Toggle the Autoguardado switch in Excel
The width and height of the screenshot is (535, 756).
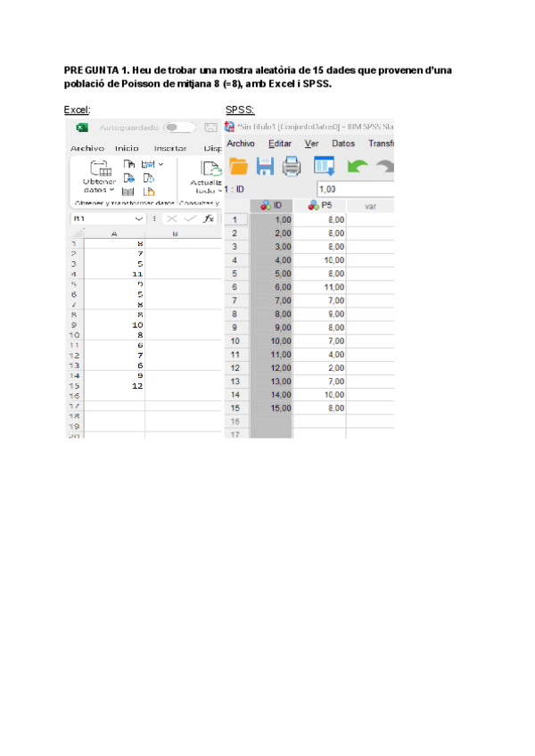pos(179,127)
